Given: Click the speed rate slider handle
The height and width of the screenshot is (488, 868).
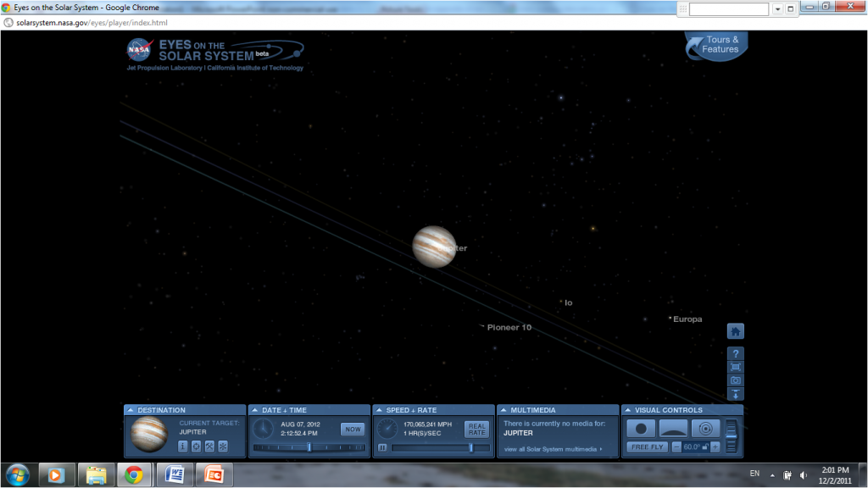Looking at the screenshot, I should click(471, 447).
